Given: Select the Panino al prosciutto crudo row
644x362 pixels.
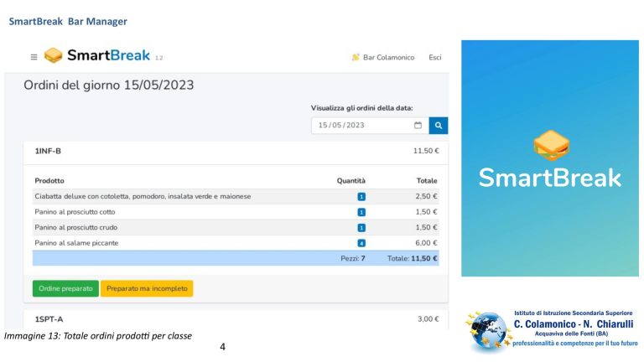Looking at the screenshot, I should tap(236, 227).
